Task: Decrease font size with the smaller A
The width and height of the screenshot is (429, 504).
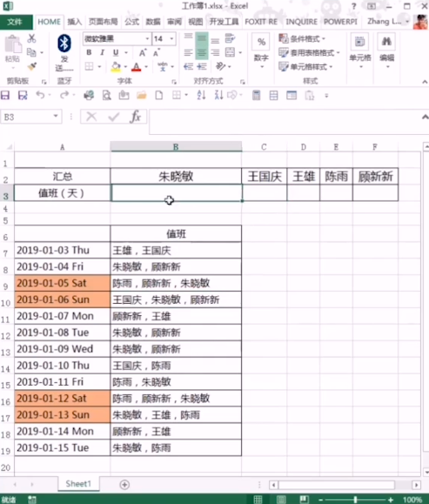Action: 156,53
